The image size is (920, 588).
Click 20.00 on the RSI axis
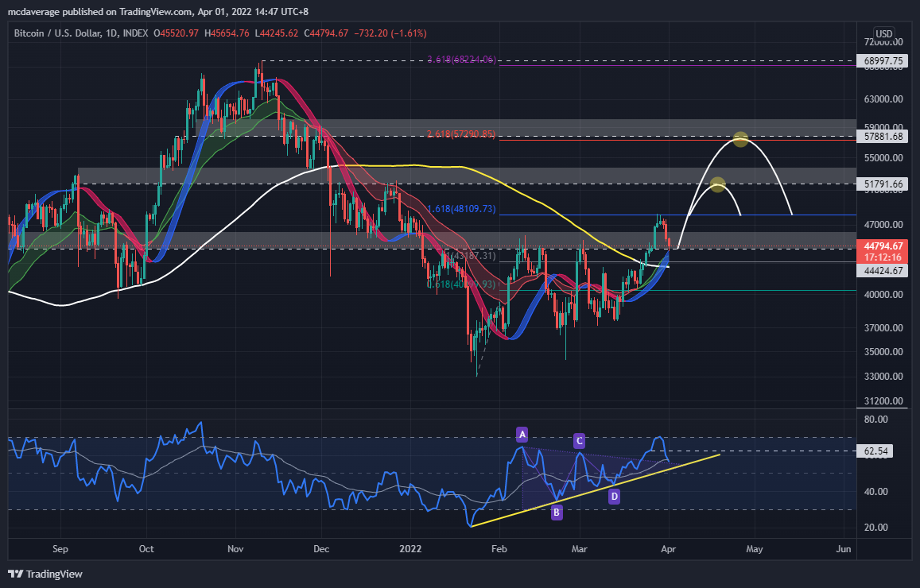click(876, 527)
